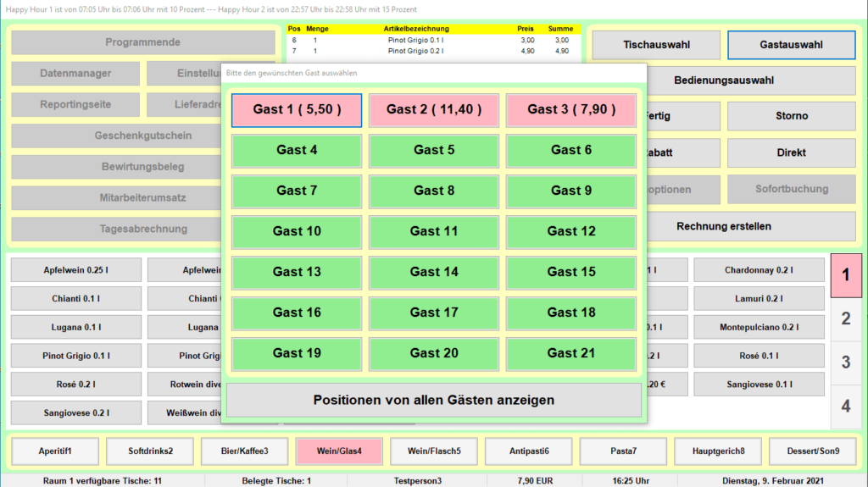868x487 pixels.
Task: Add Montepulciano 0.2 l article
Action: pos(759,327)
